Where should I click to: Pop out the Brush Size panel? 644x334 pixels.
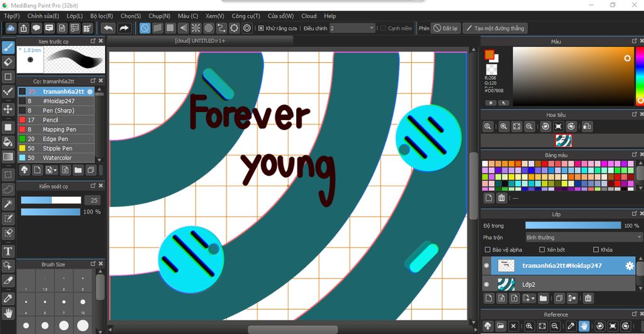pyautogui.click(x=93, y=264)
